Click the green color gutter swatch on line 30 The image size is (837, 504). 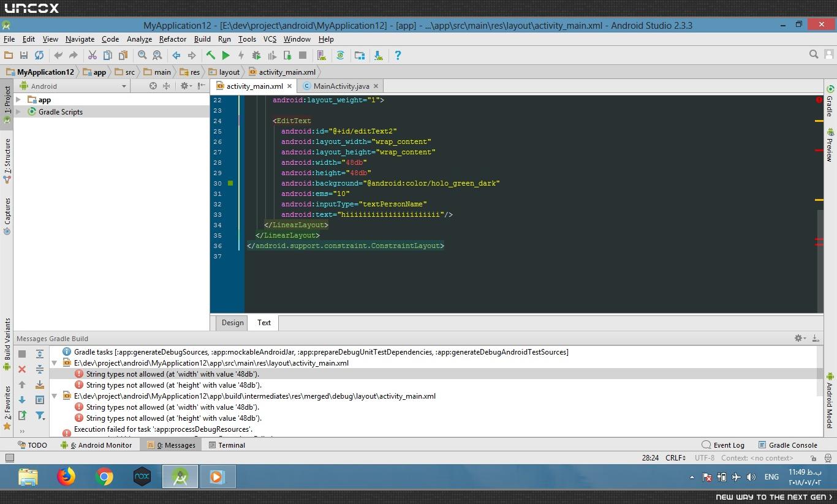[230, 183]
